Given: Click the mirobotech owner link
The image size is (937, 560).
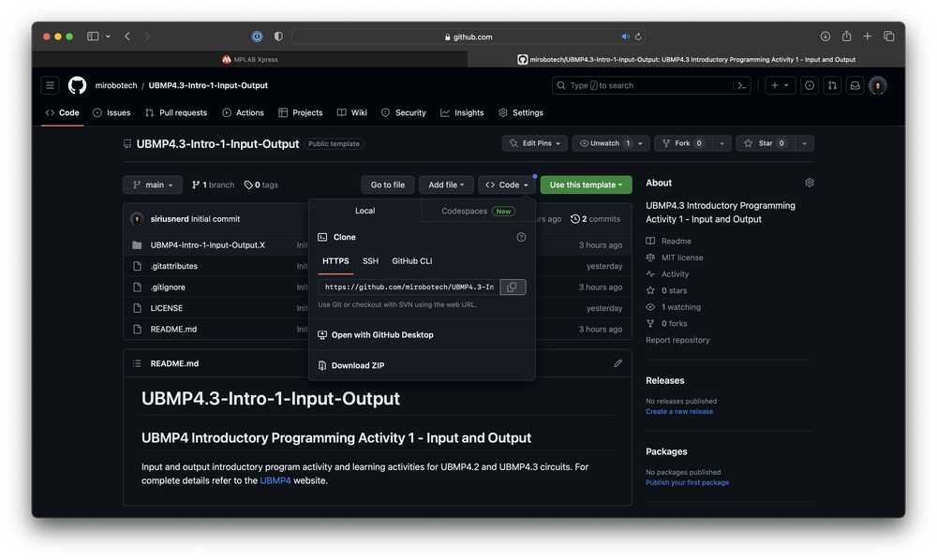Looking at the screenshot, I should tap(116, 85).
